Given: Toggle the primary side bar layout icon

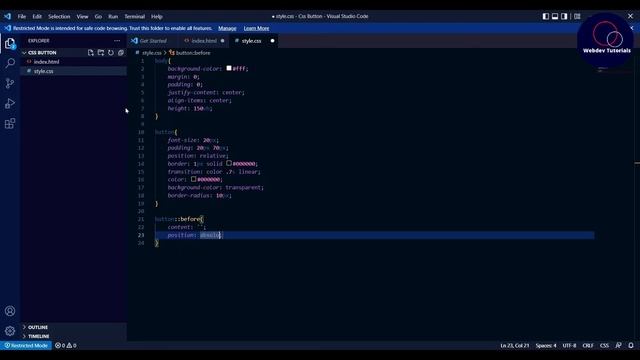Looking at the screenshot, I should [546, 16].
